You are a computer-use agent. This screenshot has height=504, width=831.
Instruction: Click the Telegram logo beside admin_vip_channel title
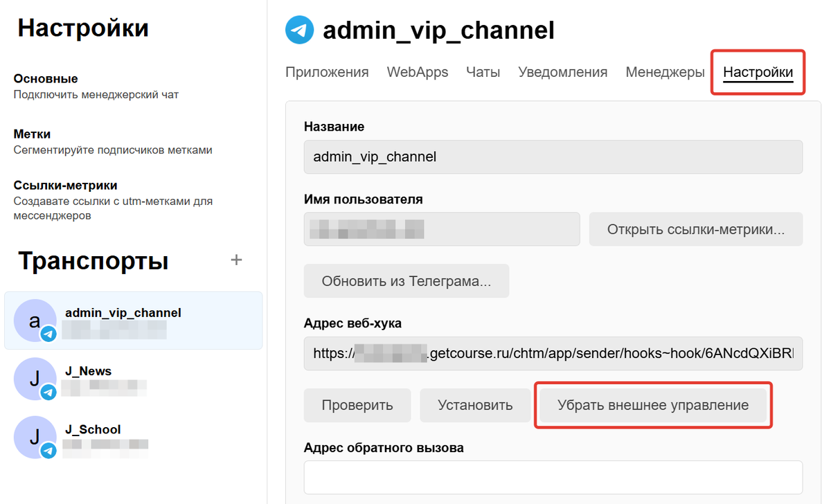click(x=300, y=30)
